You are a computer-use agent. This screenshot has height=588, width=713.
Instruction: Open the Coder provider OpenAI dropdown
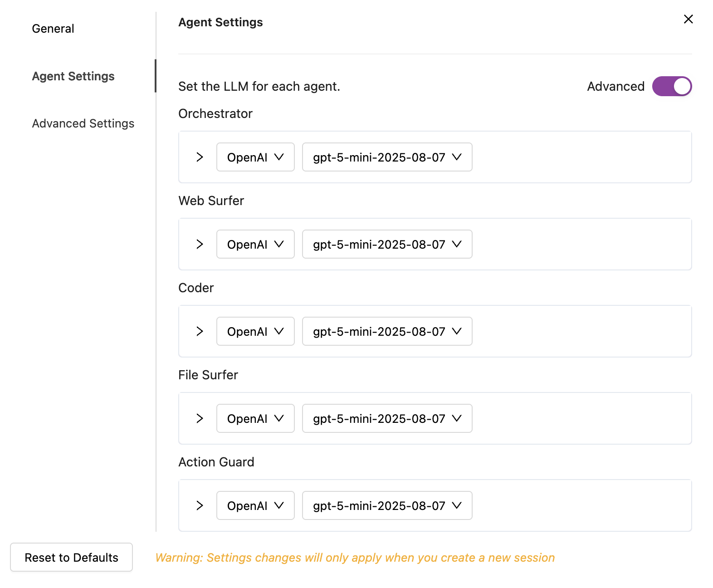[x=255, y=331]
